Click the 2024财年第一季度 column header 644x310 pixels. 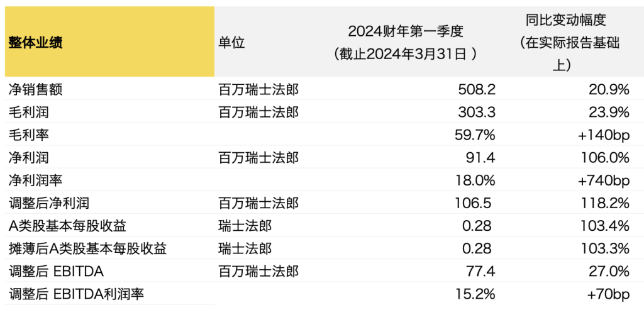tap(406, 43)
